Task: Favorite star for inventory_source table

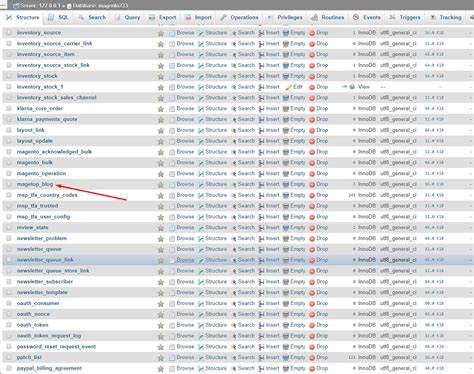Action: click(161, 33)
